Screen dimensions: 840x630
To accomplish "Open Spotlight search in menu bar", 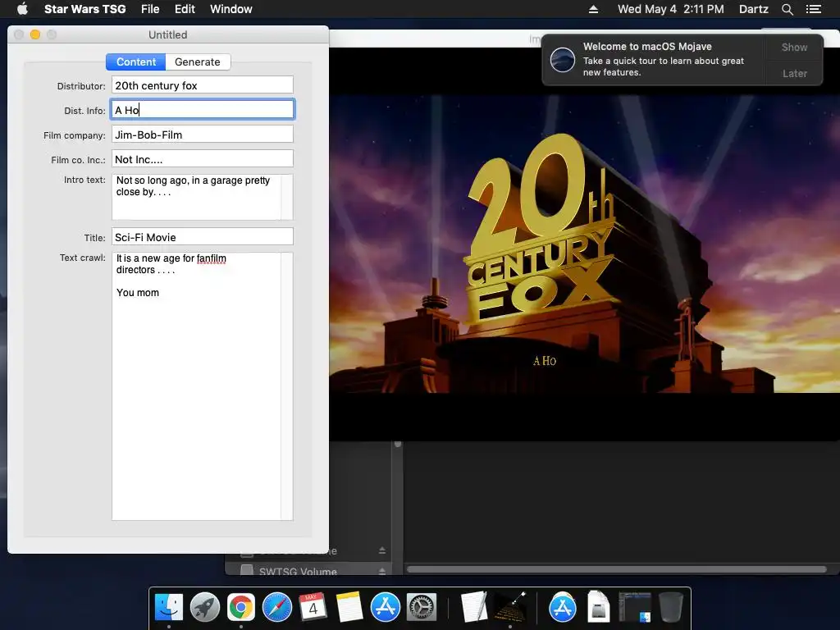I will (787, 9).
